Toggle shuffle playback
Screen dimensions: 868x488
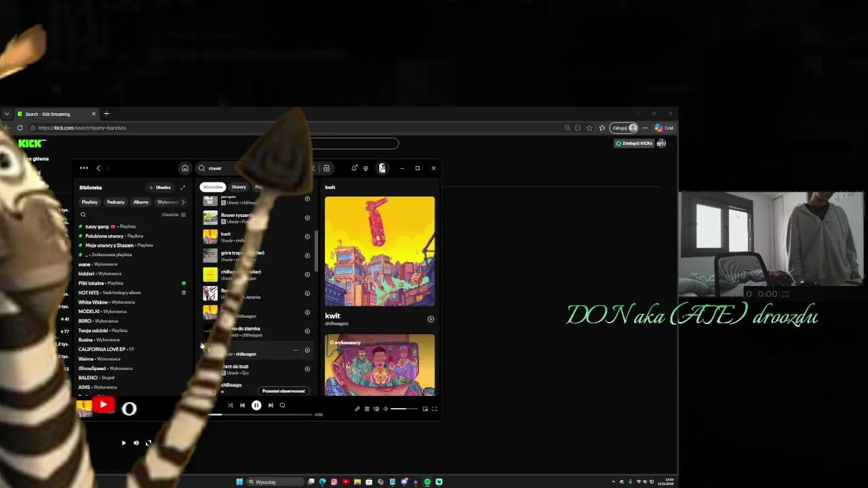pos(230,405)
